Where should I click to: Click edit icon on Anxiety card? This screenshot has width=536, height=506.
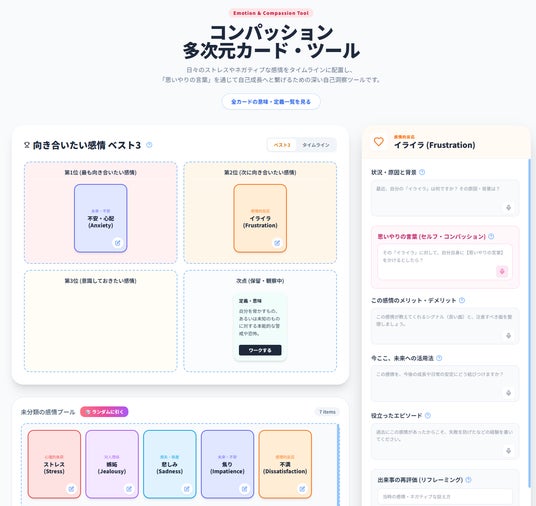pos(118,243)
